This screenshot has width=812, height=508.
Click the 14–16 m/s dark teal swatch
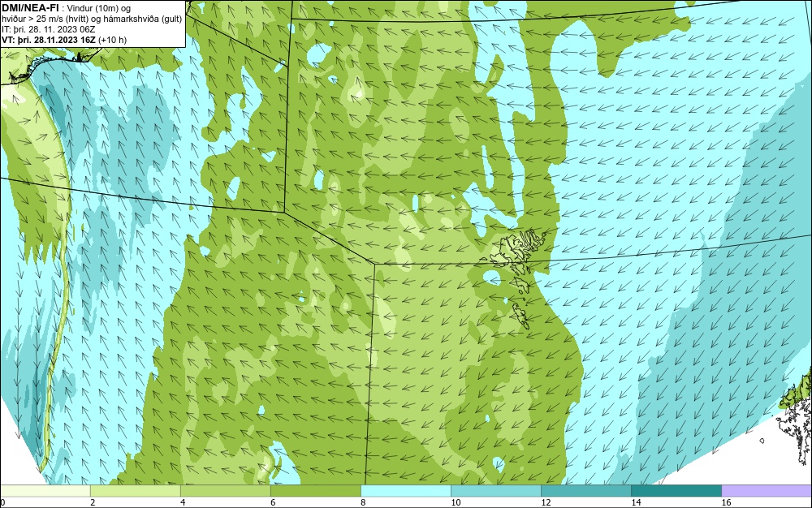676,491
